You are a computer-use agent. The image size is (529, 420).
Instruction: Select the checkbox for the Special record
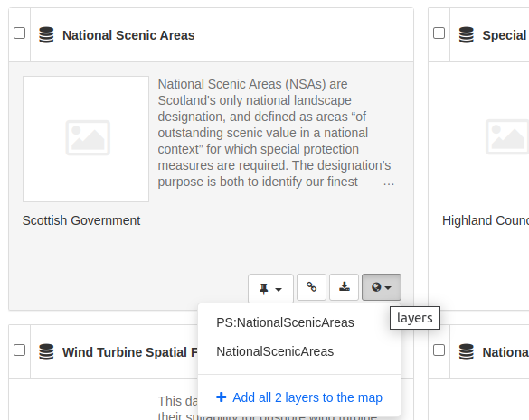pyautogui.click(x=439, y=33)
